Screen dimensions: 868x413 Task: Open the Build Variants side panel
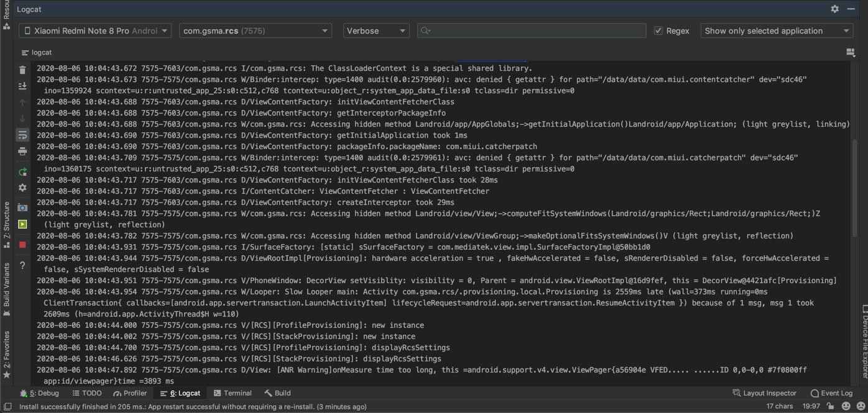[x=7, y=289]
